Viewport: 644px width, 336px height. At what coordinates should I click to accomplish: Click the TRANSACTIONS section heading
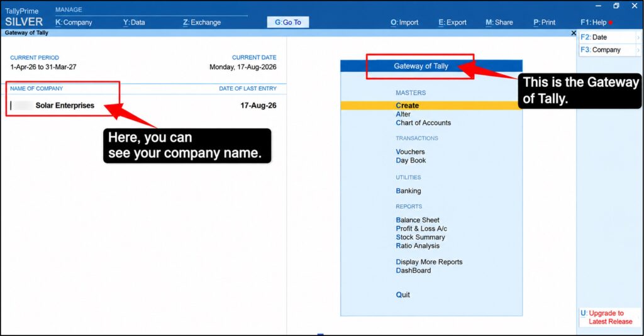417,138
